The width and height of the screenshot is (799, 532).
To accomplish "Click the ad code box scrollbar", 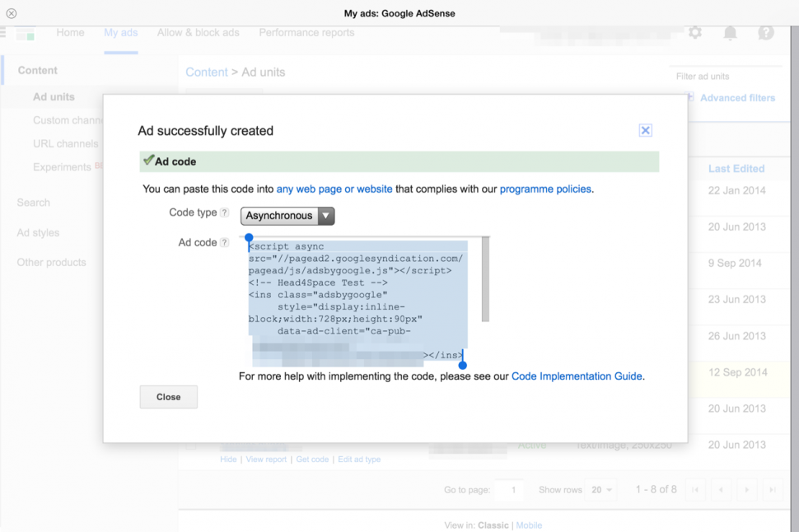I will (x=485, y=280).
